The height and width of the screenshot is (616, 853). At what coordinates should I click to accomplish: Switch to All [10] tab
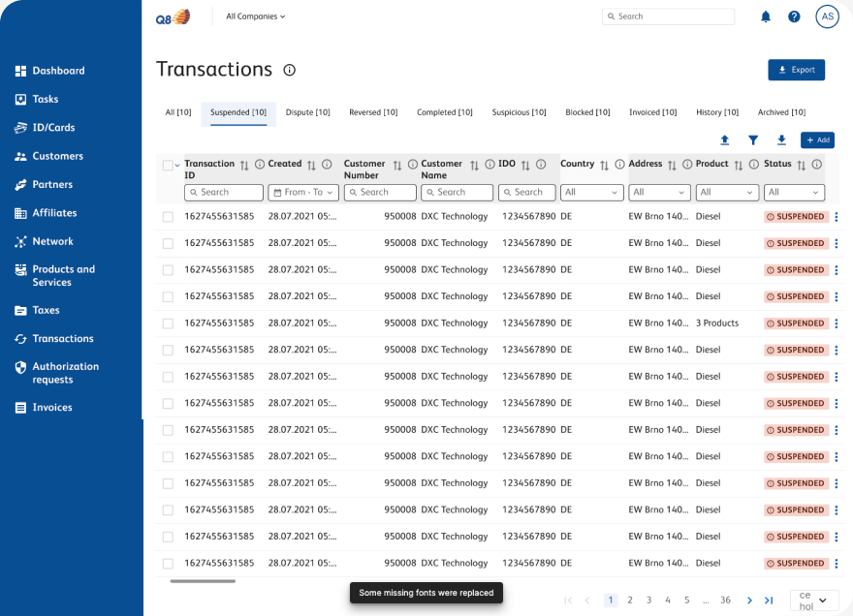point(178,112)
